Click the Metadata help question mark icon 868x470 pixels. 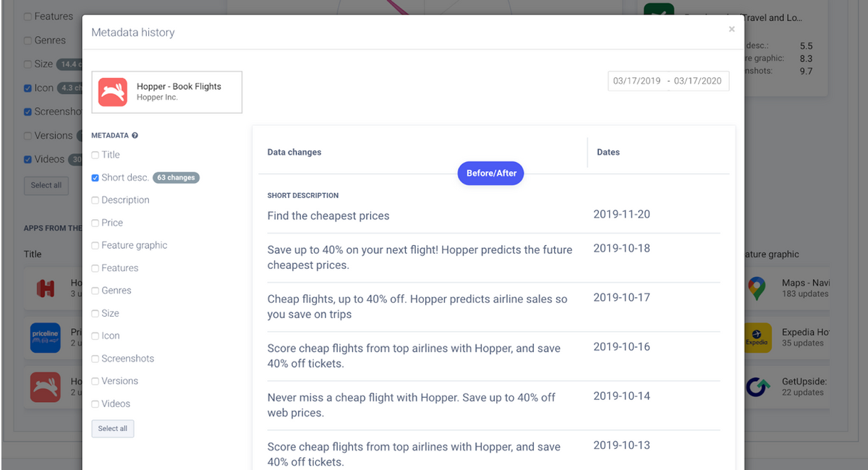(x=135, y=135)
